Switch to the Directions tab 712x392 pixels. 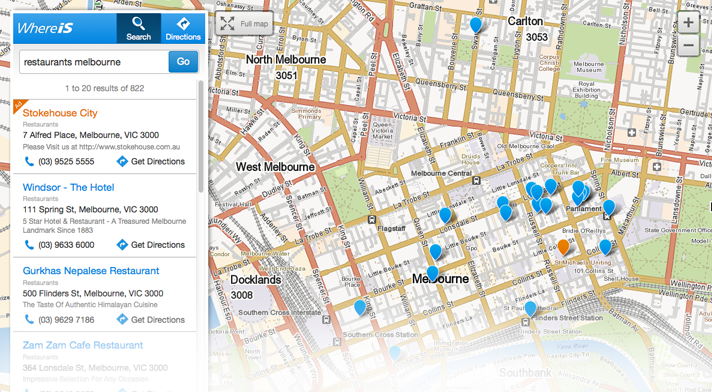(183, 28)
